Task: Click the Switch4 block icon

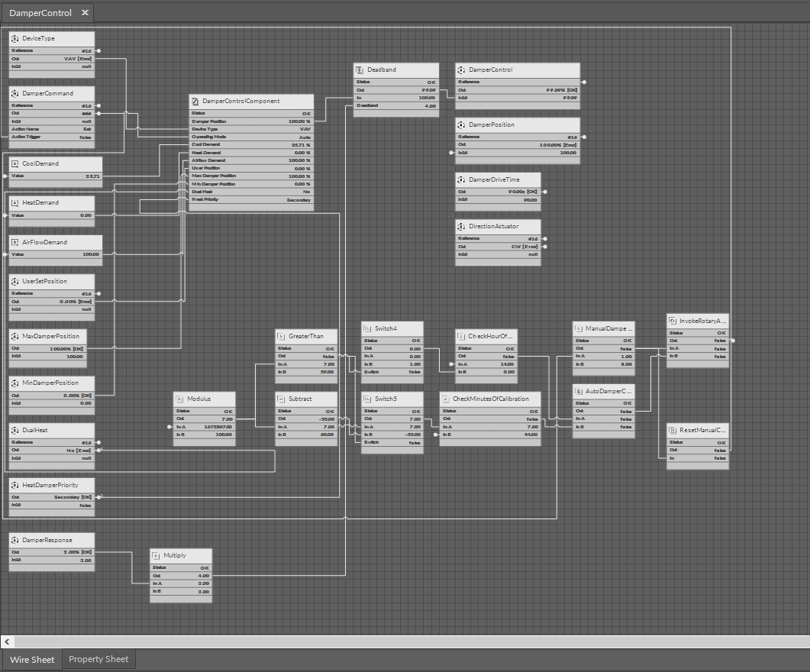Action: 367,328
